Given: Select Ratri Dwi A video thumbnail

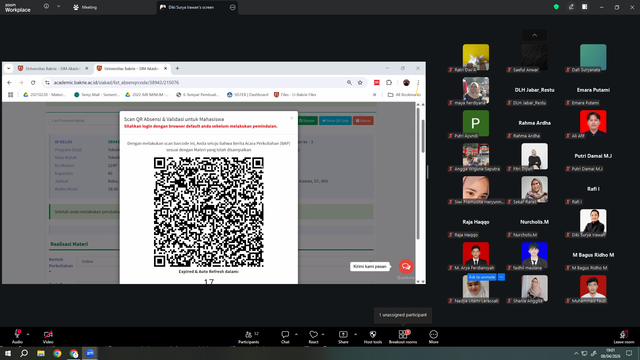Looking at the screenshot, I should 476,58.
